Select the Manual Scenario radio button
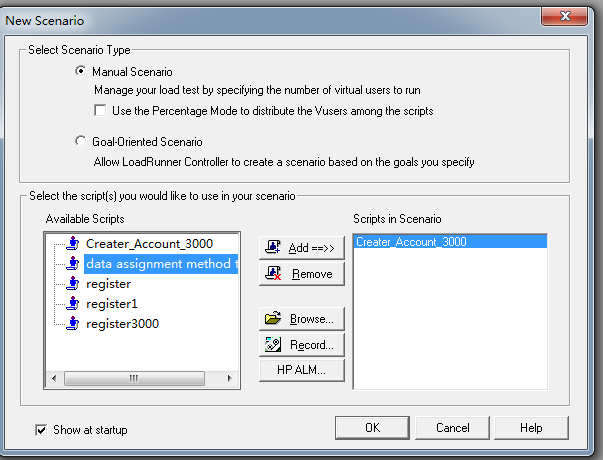Viewport: 603px width, 460px height. pyautogui.click(x=80, y=71)
